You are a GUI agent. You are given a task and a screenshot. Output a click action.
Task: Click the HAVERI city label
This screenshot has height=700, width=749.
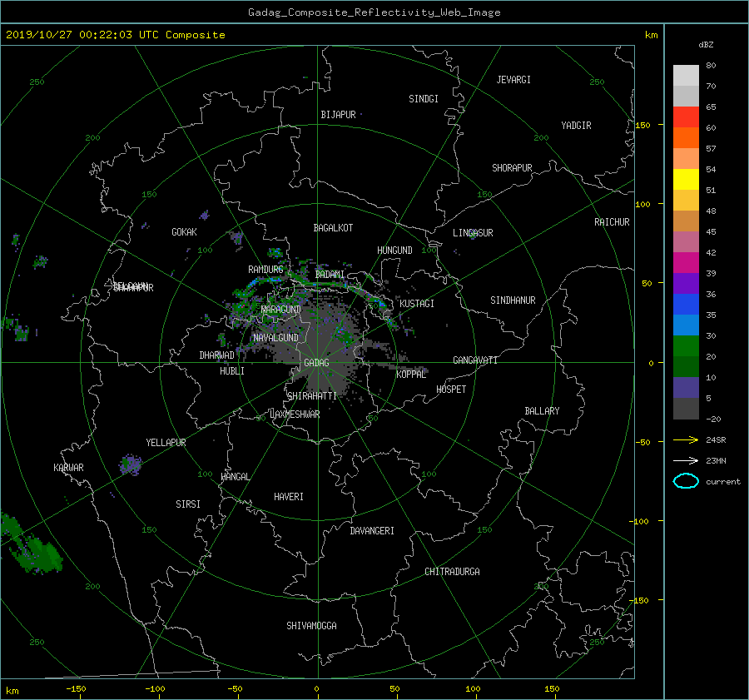pos(289,497)
